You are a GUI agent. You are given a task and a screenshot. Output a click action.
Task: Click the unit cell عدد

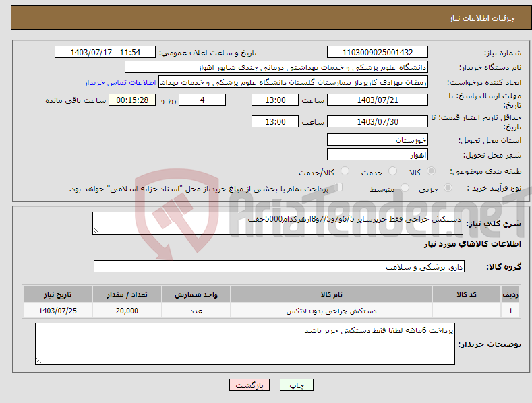pos(196,311)
